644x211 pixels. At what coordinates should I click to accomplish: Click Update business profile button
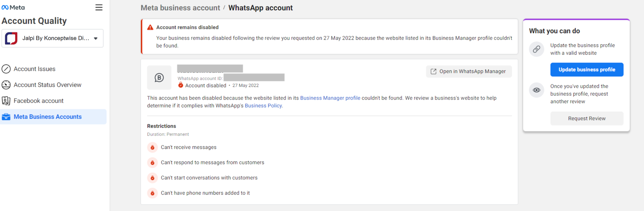[587, 70]
